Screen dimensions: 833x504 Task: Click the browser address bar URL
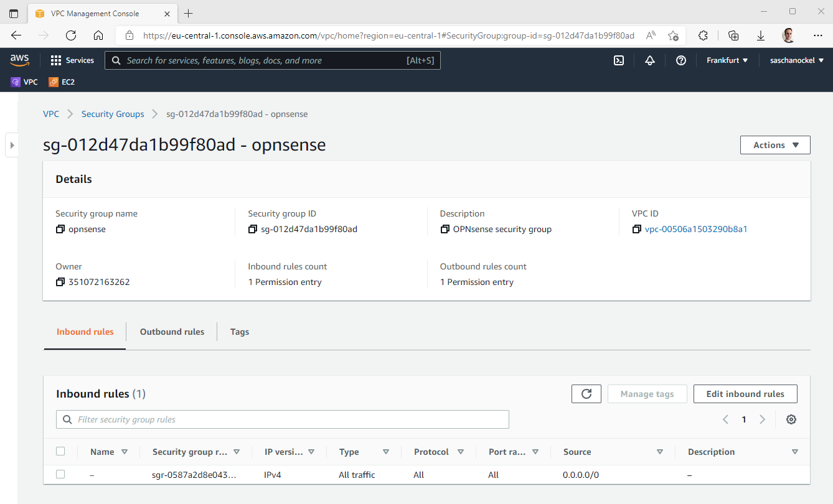pyautogui.click(x=388, y=35)
